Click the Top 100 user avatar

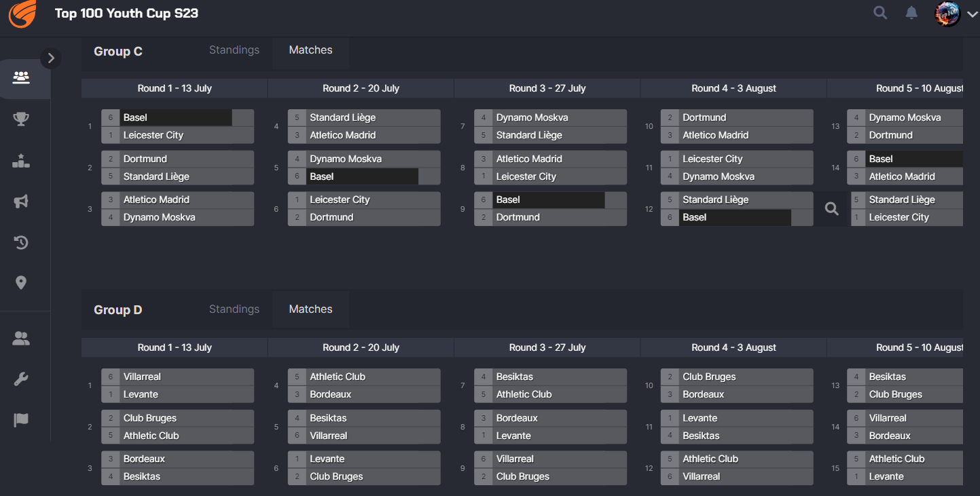[947, 14]
